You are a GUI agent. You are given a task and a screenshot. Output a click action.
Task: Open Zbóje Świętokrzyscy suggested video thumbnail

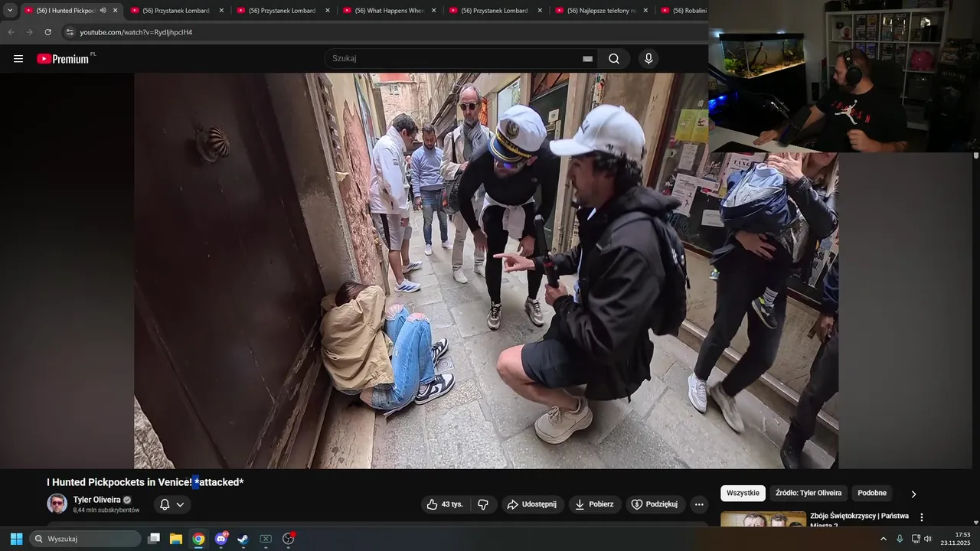763,520
